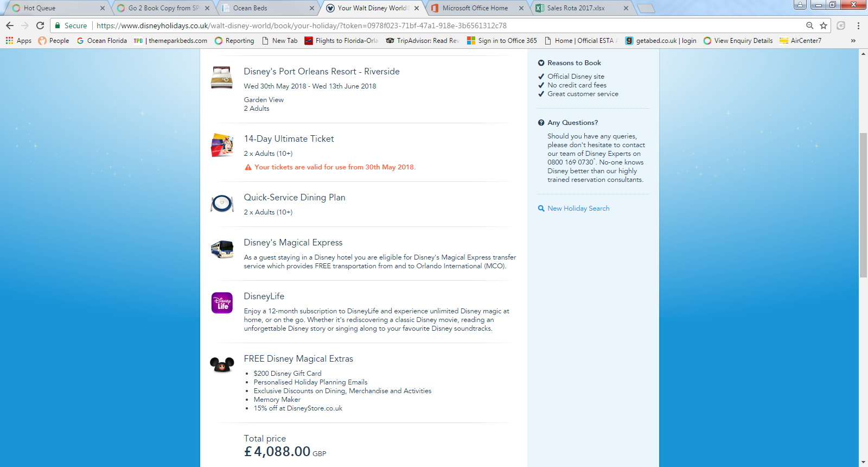This screenshot has width=868, height=467.
Task: Click the browser forward arrow
Action: (25, 26)
